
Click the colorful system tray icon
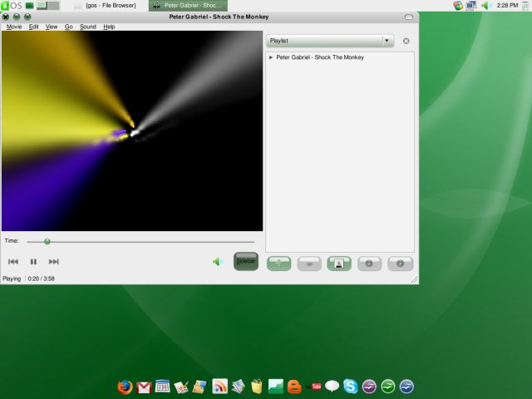458,6
